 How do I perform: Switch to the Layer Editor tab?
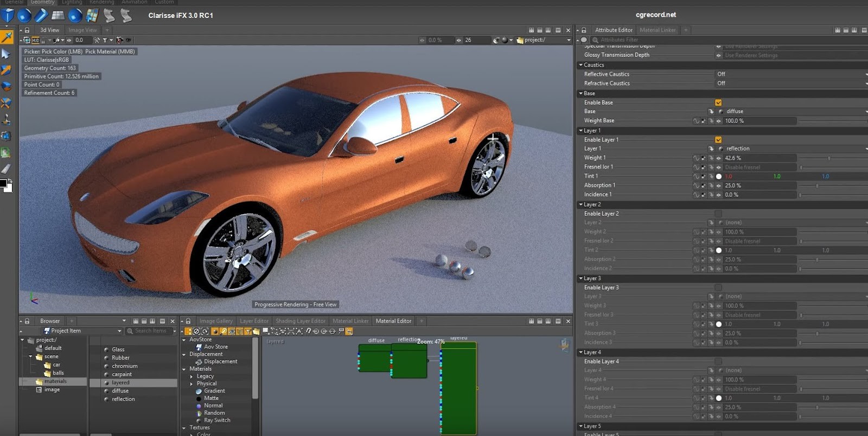(x=254, y=321)
